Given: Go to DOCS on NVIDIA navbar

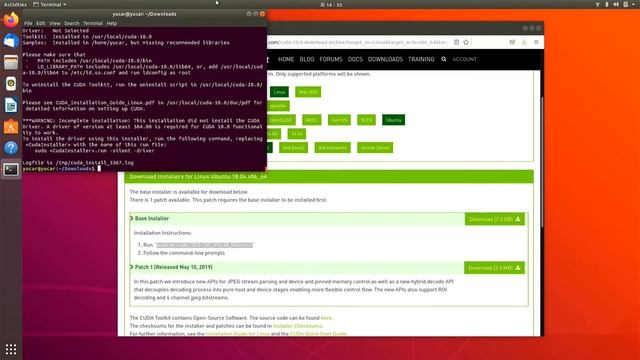Looking at the screenshot, I should point(355,59).
